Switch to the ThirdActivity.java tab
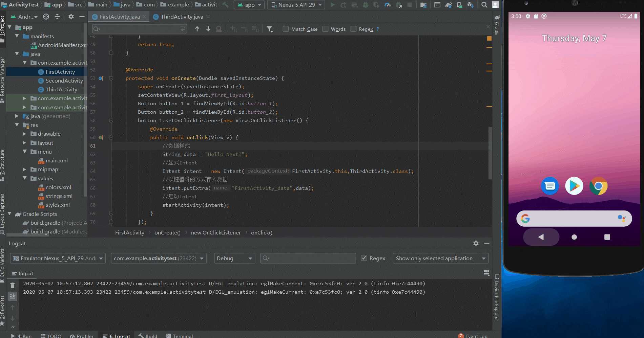644x338 pixels. pos(182,17)
